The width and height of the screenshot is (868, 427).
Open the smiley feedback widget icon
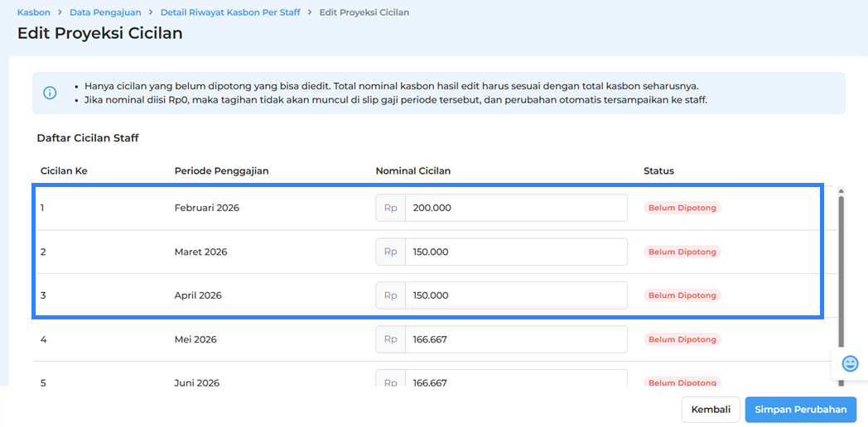(850, 363)
